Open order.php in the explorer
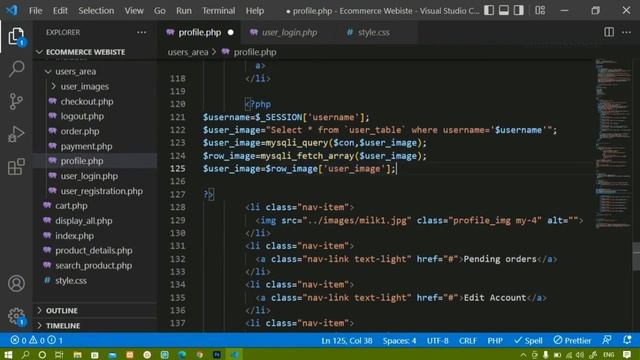Viewport: 640px width, 360px height. pyautogui.click(x=80, y=131)
